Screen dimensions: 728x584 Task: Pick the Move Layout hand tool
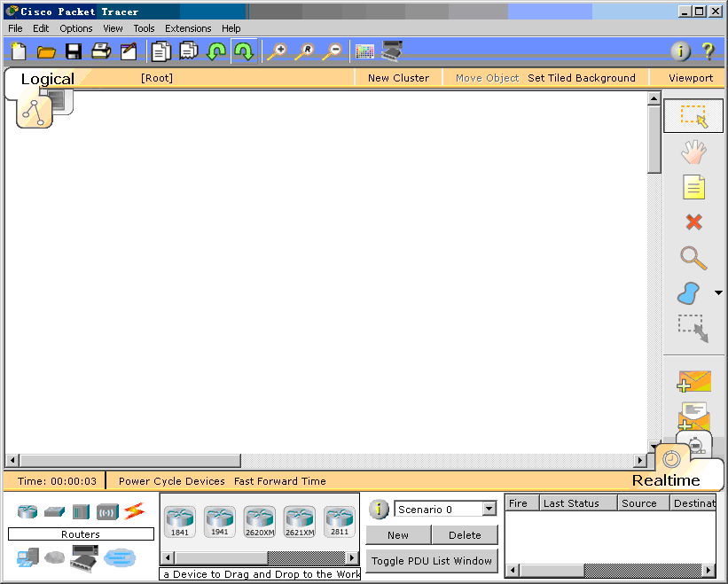tap(693, 152)
